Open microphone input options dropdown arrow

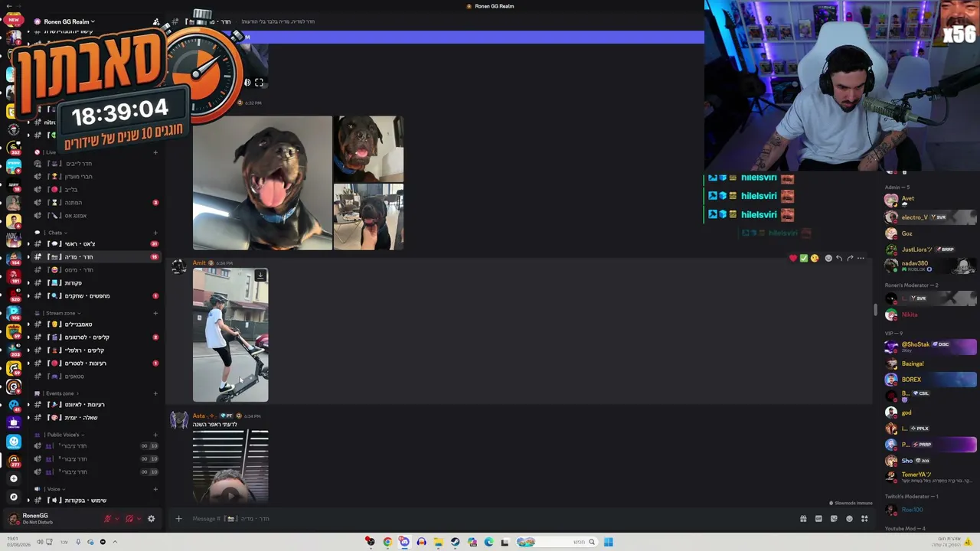point(116,519)
